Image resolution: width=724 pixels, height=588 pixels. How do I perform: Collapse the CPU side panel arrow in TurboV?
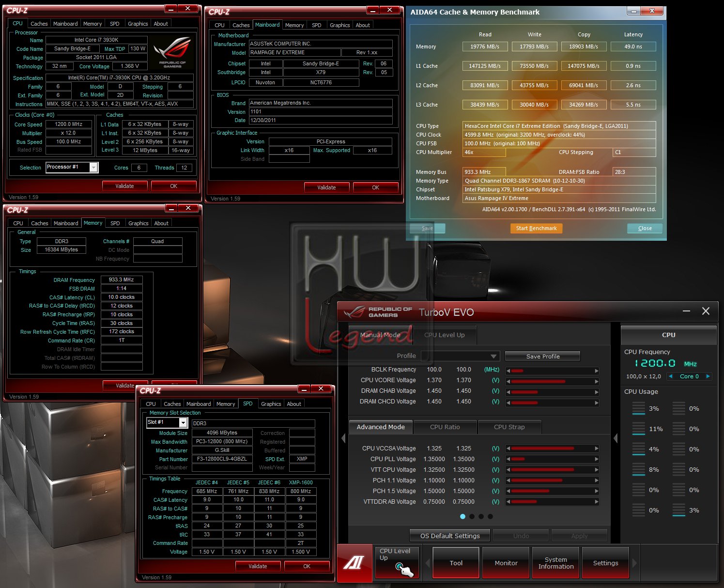point(616,438)
